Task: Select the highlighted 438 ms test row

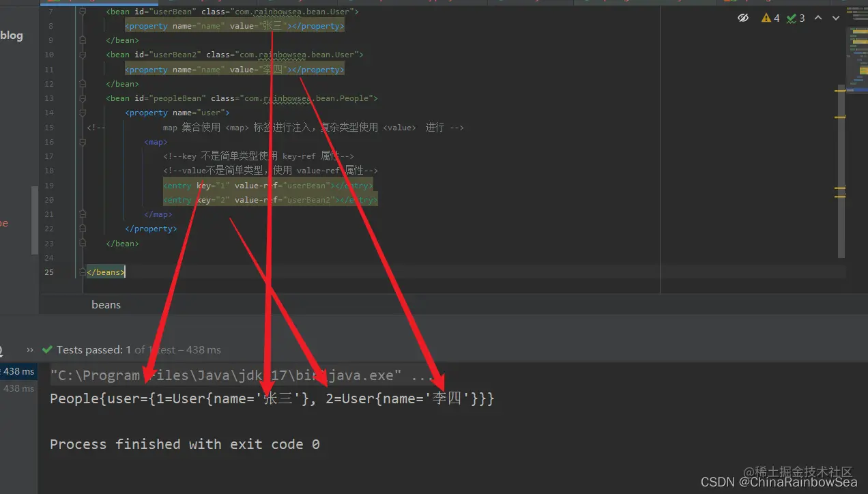Action: pyautogui.click(x=18, y=371)
